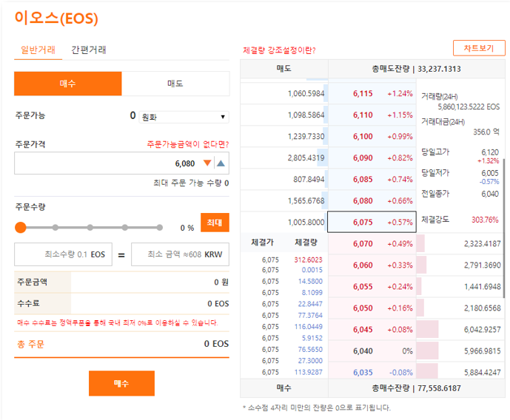Viewport: 510px width, 420px height.
Task: Select bid price 6,055 row
Action: [x=372, y=286]
